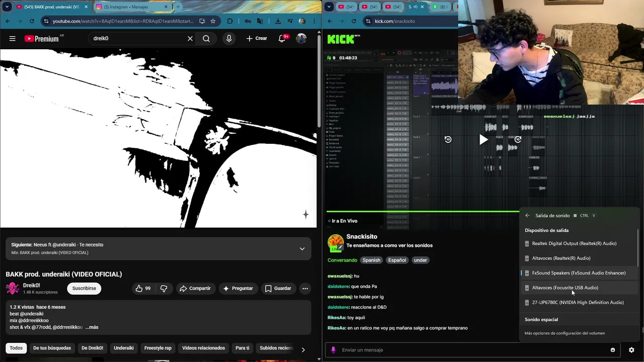Rewind the Kick stream ten seconds
This screenshot has width=644, height=362.
[448, 139]
